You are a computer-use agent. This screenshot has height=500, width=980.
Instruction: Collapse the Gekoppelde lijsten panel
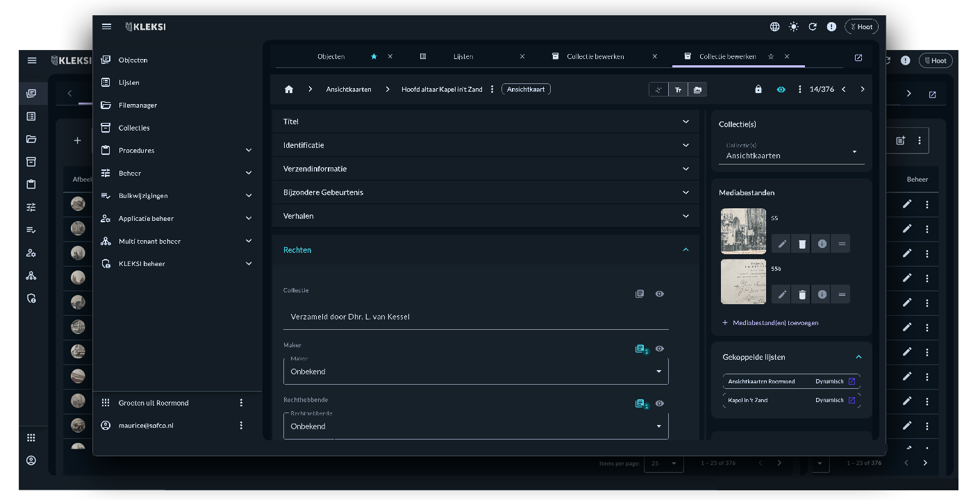(858, 357)
